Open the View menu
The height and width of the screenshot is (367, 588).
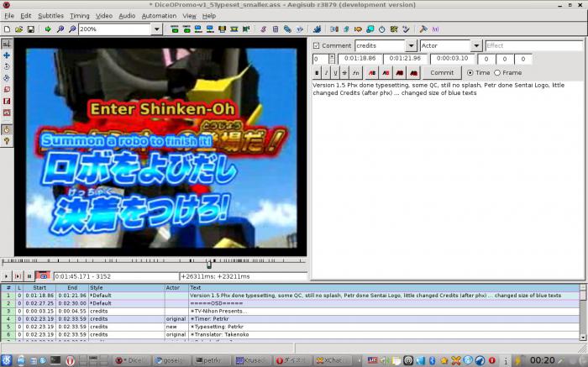(189, 16)
